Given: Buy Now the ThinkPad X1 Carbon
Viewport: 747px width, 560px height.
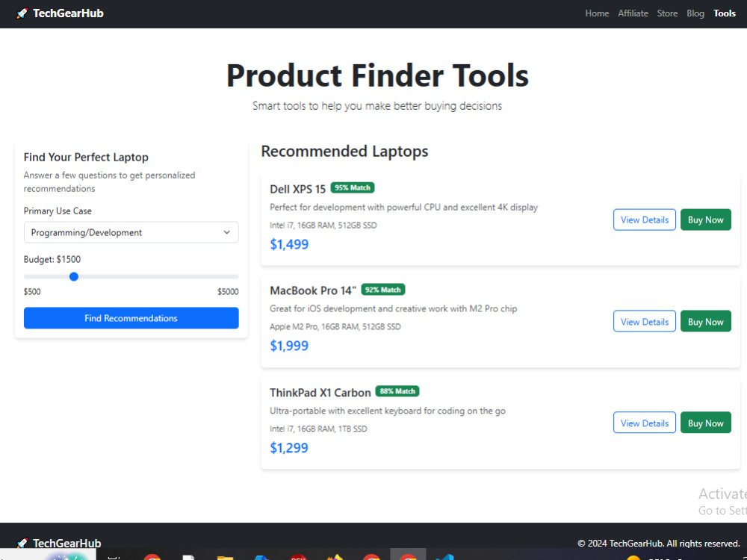Looking at the screenshot, I should pos(706,423).
